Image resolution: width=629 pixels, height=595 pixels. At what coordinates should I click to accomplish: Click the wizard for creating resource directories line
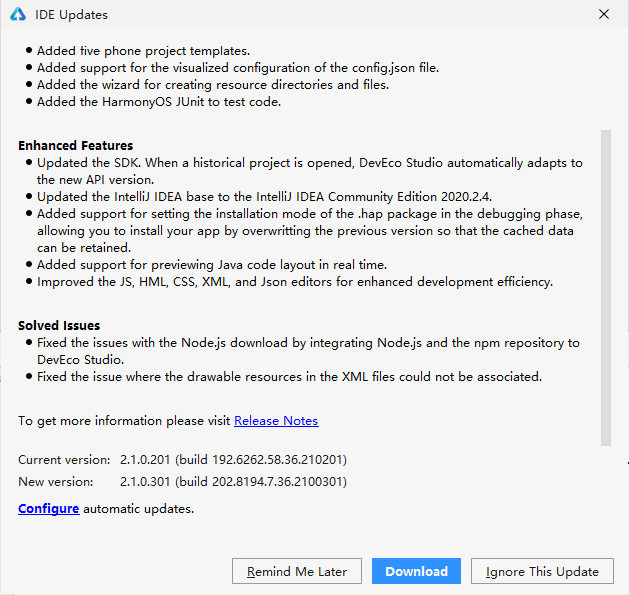coord(213,85)
